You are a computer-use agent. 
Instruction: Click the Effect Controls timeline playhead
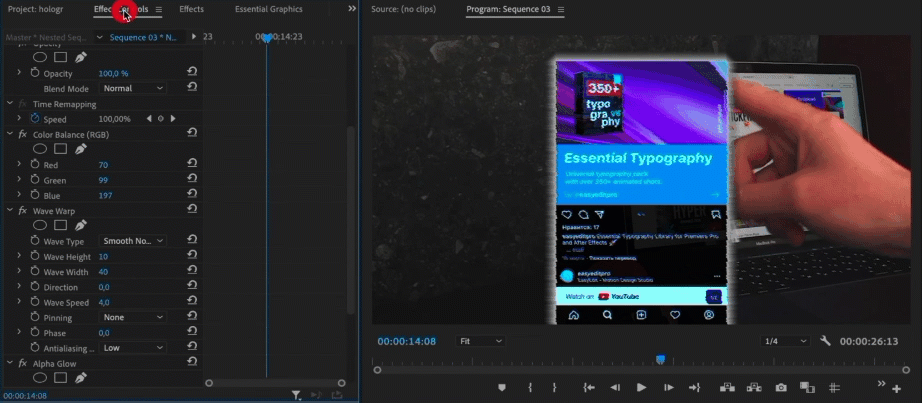click(267, 38)
